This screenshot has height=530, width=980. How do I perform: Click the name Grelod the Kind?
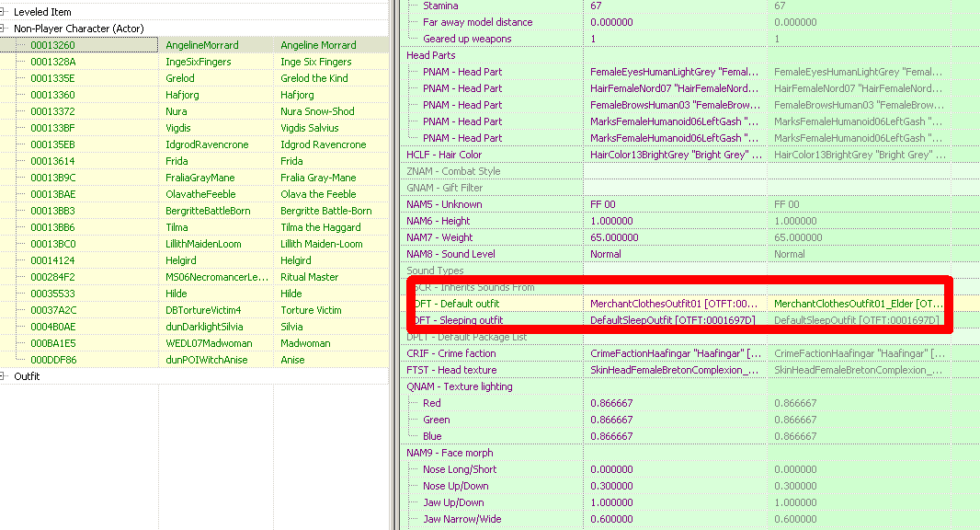313,78
